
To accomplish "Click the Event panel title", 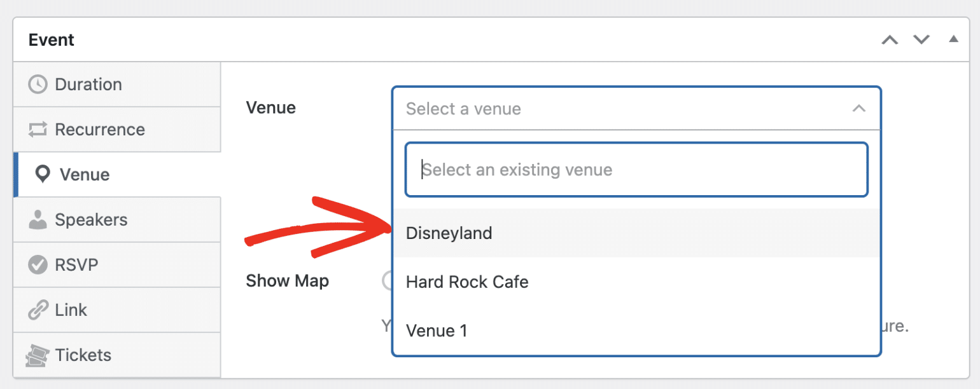I will [x=52, y=40].
